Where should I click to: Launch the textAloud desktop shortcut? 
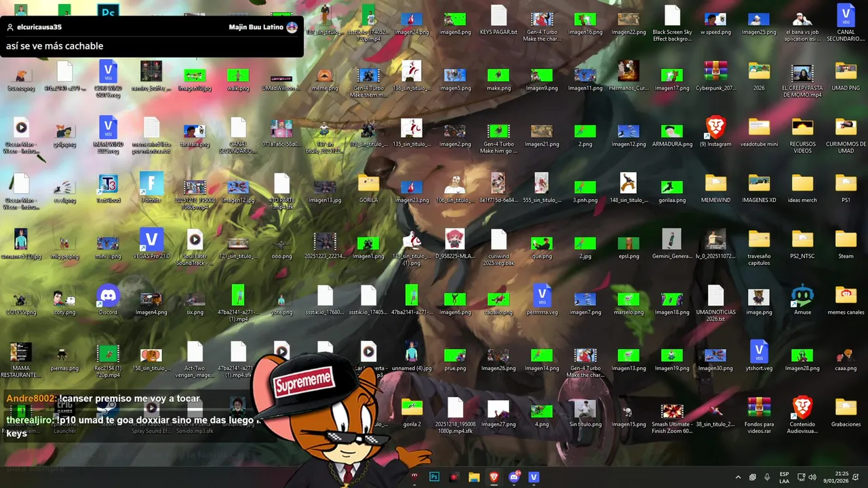click(108, 188)
